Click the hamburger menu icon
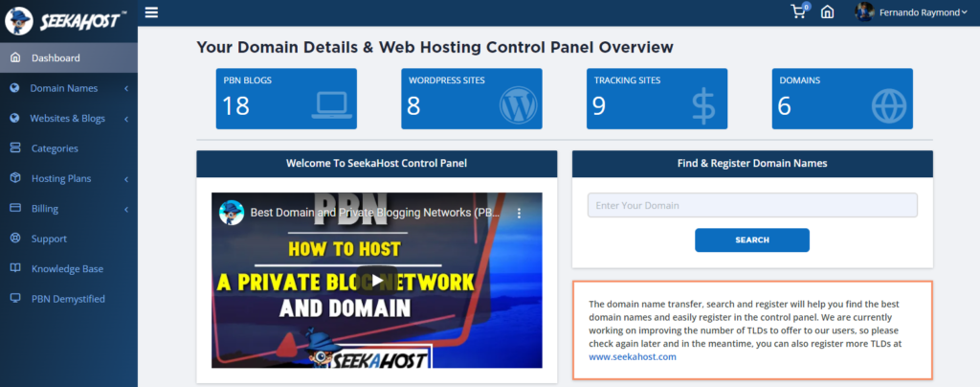Viewport: 980px width, 387px height. (152, 12)
